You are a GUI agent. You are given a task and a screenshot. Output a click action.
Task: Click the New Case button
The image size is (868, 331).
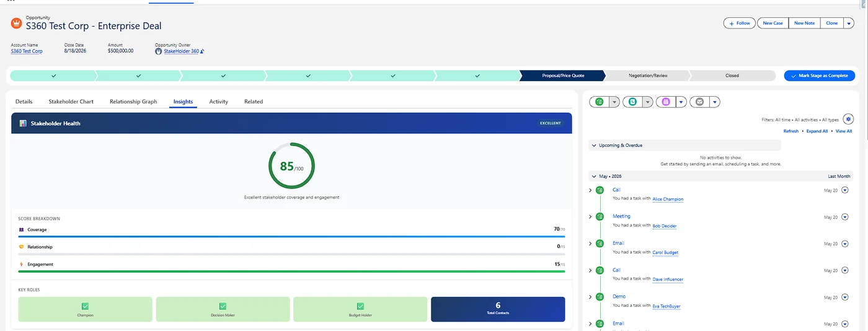click(773, 23)
